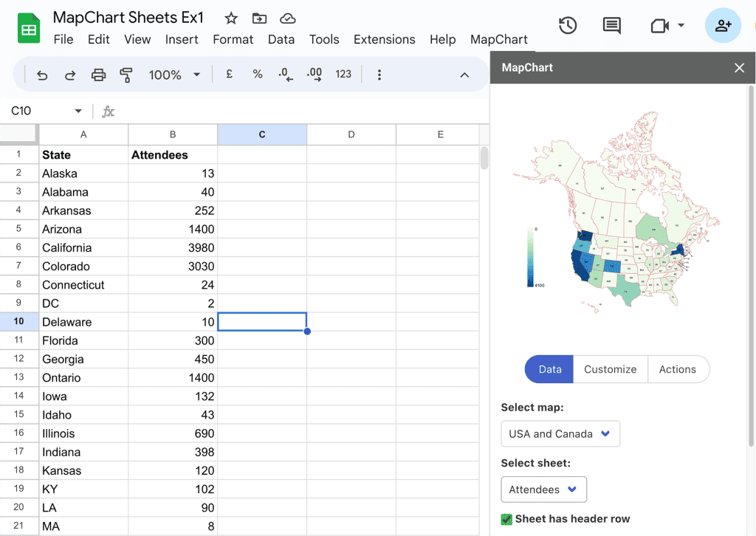The width and height of the screenshot is (756, 536).
Task: Format as currency with pound icon
Action: [229, 74]
